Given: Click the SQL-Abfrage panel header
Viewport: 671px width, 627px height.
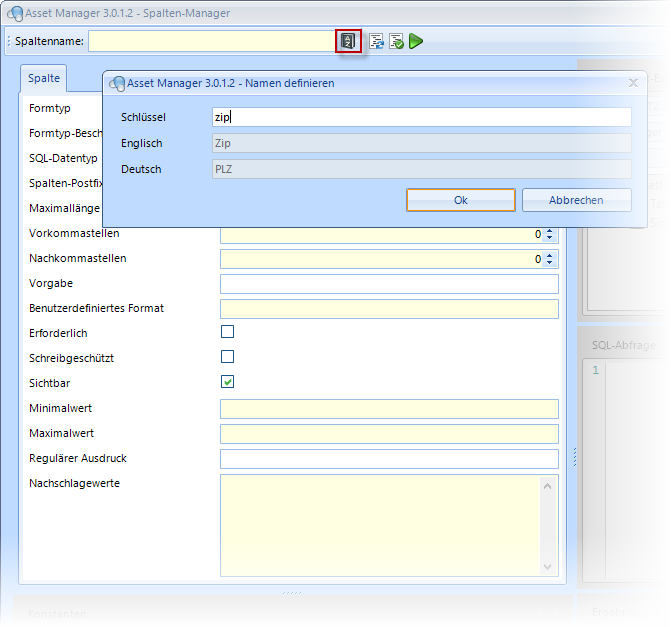Looking at the screenshot, I should [623, 345].
